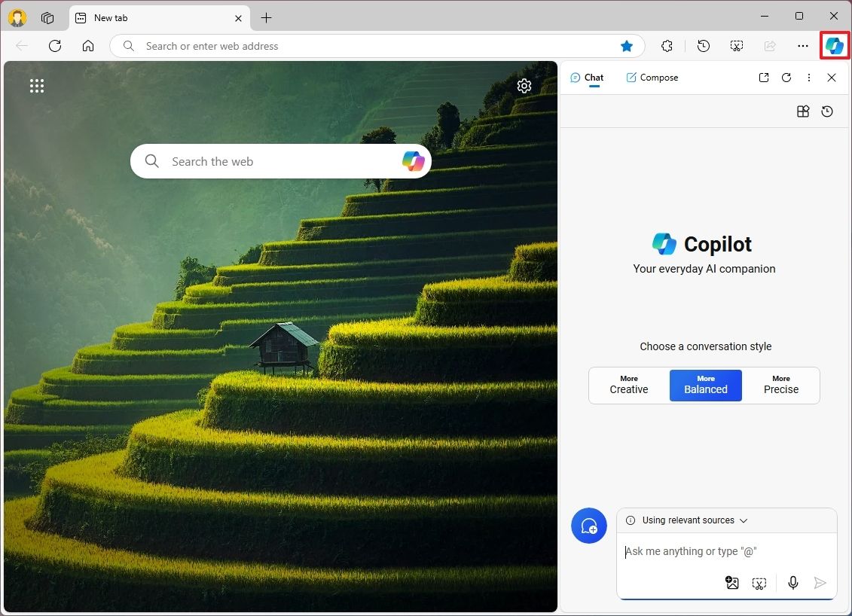Open browsing History from the toolbar
Image resolution: width=852 pixels, height=616 pixels.
point(703,46)
